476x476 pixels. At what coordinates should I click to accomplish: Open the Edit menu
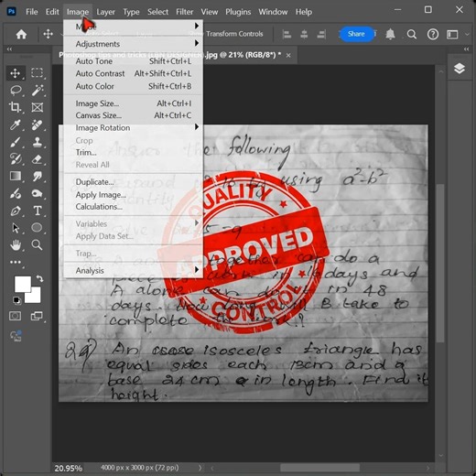52,12
